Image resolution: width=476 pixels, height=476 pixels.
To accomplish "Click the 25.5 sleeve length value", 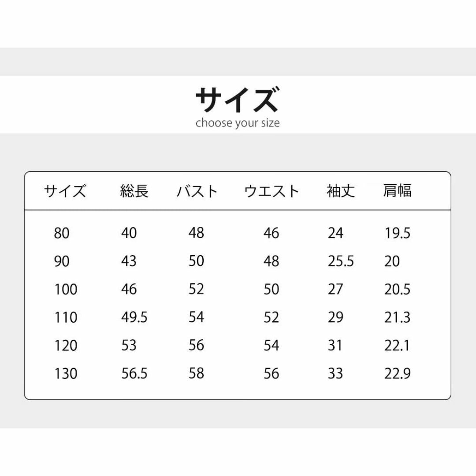I will click(341, 261).
